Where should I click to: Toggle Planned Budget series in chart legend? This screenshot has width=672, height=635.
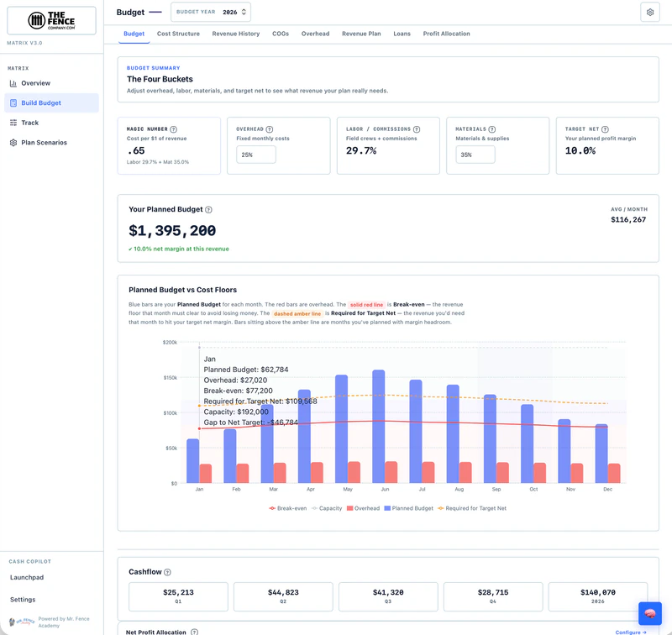409,508
